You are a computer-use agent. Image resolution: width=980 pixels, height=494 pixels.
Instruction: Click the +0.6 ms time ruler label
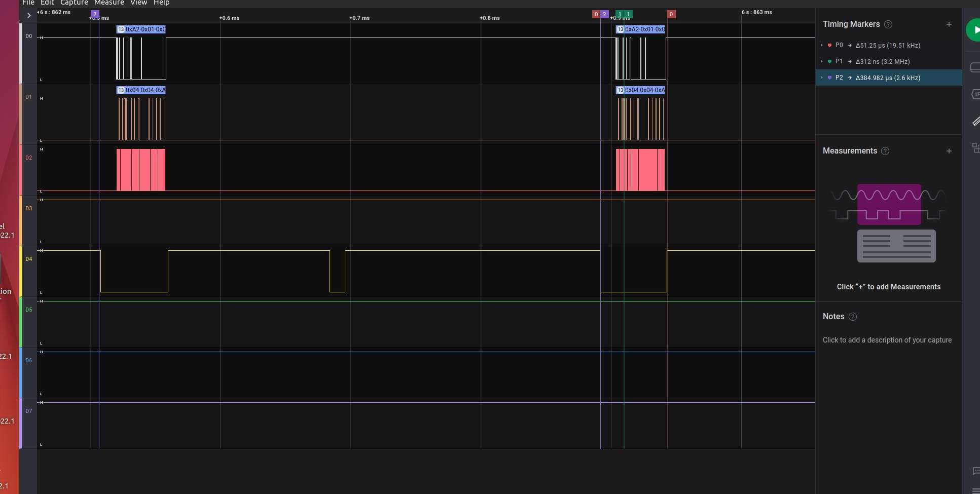229,18
